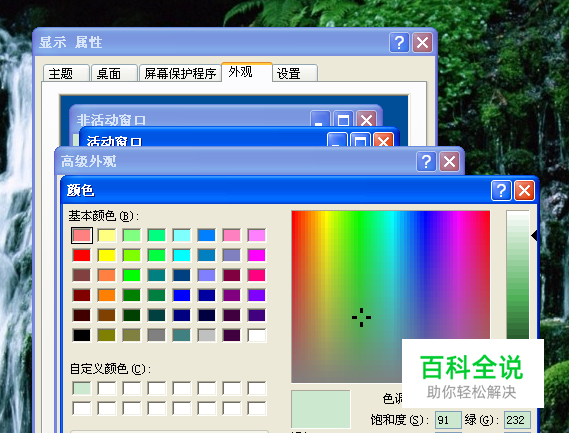The width and height of the screenshot is (569, 433).
Task: Pick the dark green swatch in fourth row
Action: pyautogui.click(x=132, y=295)
